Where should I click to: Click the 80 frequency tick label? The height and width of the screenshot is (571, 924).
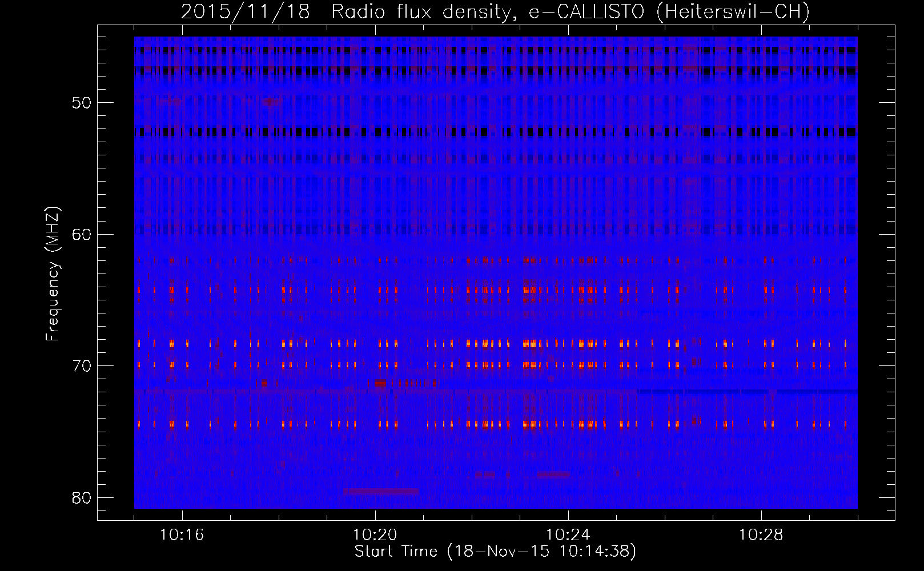[x=82, y=497]
